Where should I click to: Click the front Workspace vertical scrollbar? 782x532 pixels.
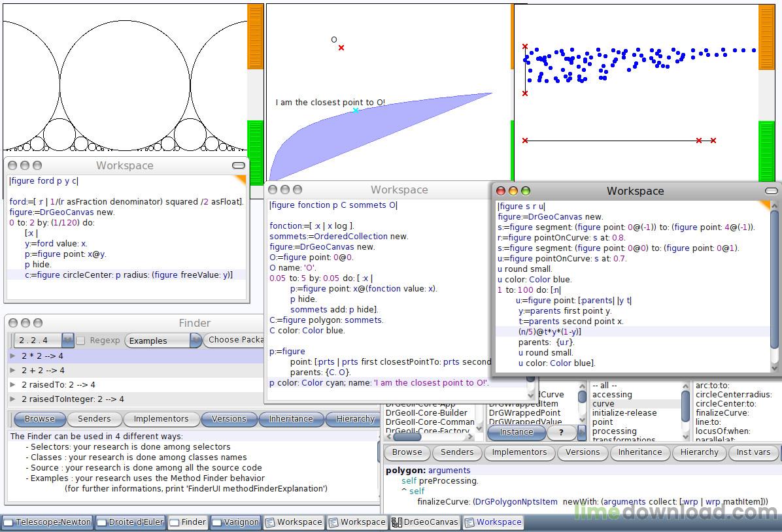coord(774,287)
